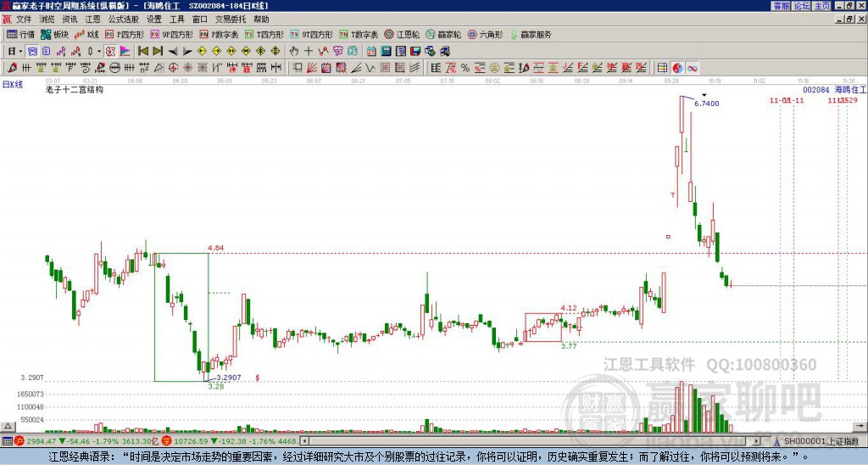Image resolution: width=868 pixels, height=465 pixels.
Task: Open the 客服 customer service link
Action: point(782,6)
